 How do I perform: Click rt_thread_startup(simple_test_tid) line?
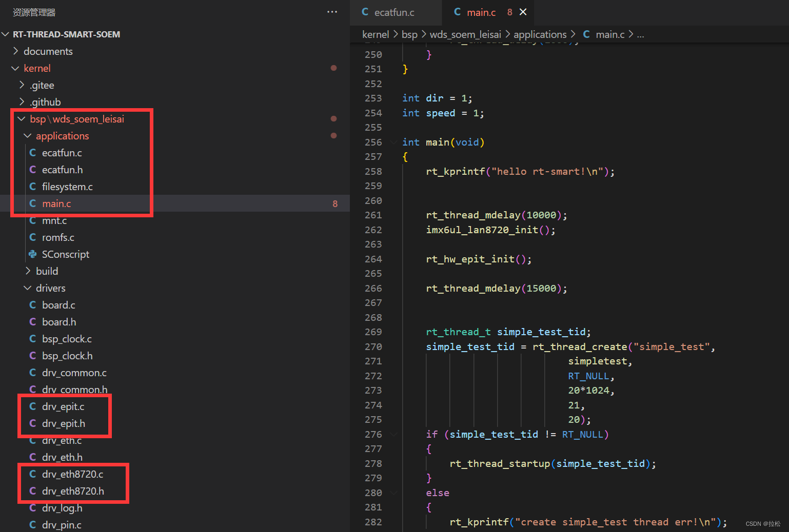pyautogui.click(x=553, y=464)
